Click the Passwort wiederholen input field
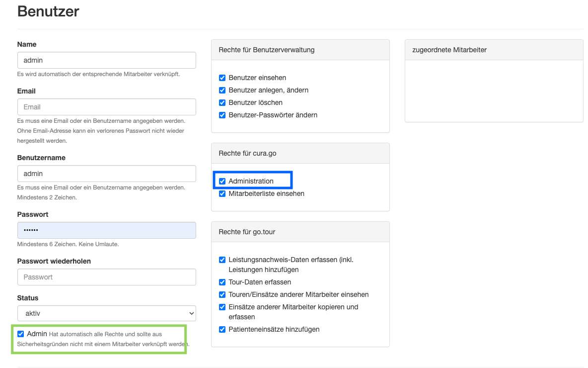The height and width of the screenshot is (368, 588). (106, 277)
